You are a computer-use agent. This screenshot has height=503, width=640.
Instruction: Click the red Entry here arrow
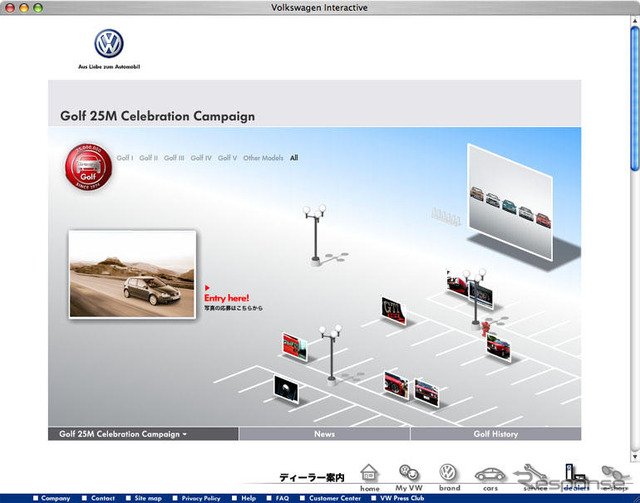coord(207,288)
